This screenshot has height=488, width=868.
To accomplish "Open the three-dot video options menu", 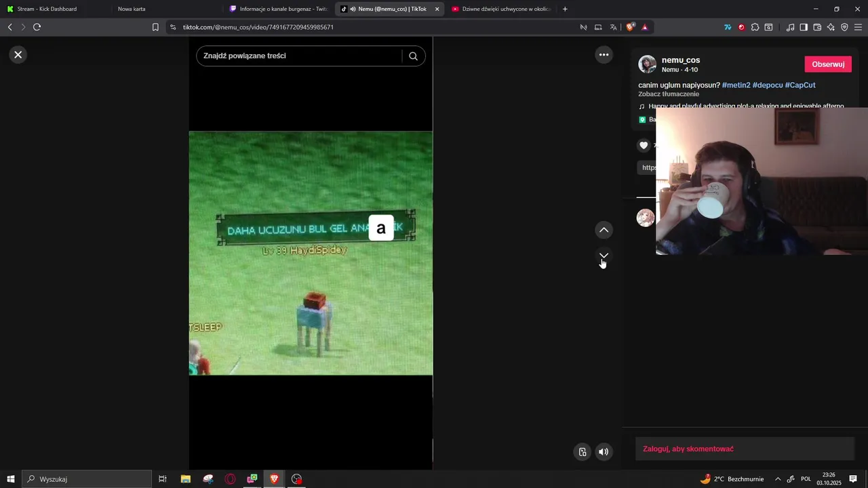I will (x=604, y=55).
